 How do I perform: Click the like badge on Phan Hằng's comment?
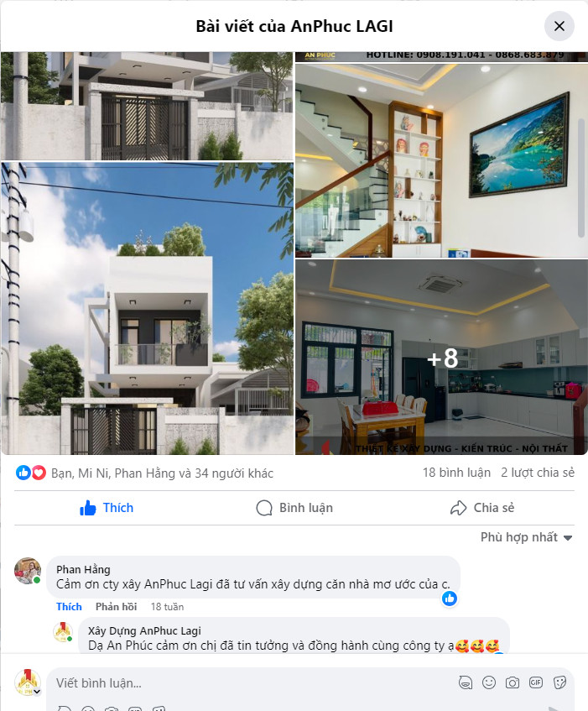[450, 599]
